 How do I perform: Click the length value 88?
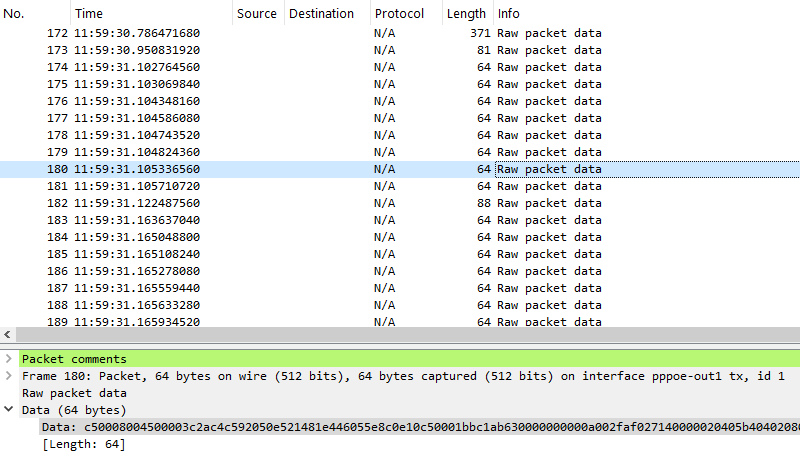[484, 203]
